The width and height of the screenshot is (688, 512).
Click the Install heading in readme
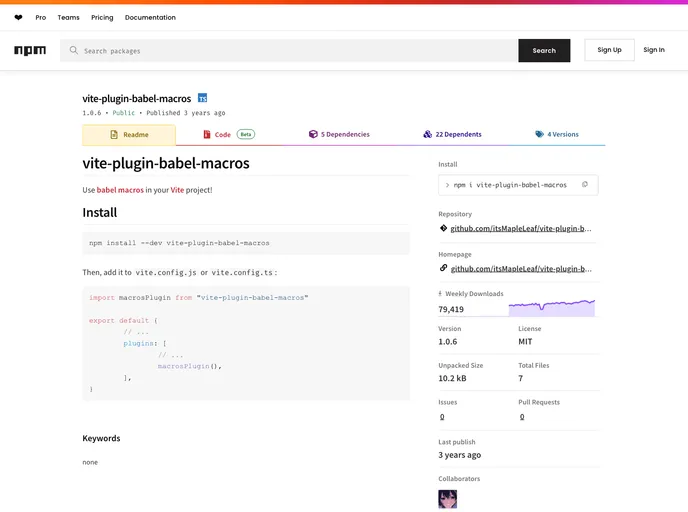(100, 213)
